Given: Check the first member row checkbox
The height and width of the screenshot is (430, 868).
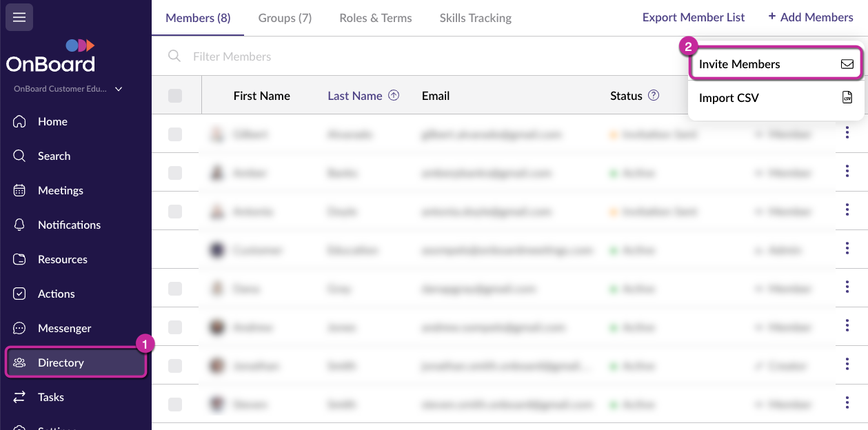Looking at the screenshot, I should tap(175, 134).
